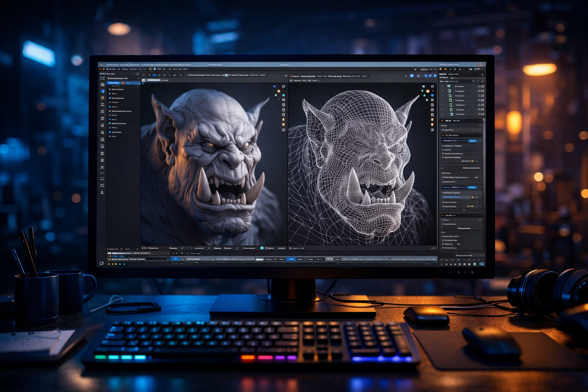Click blue button beside upper right-panel slider

coord(473,141)
